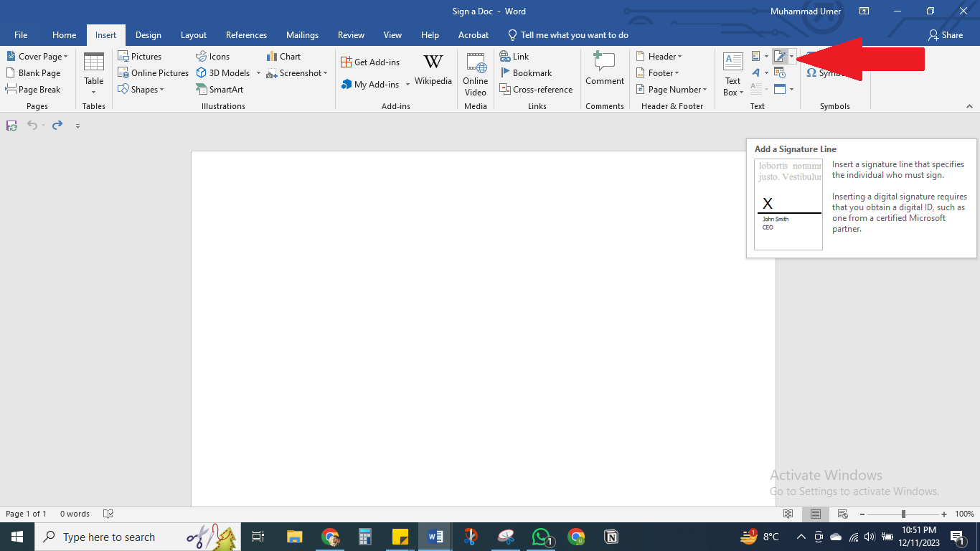Switch to the Mailings tab

point(302,34)
